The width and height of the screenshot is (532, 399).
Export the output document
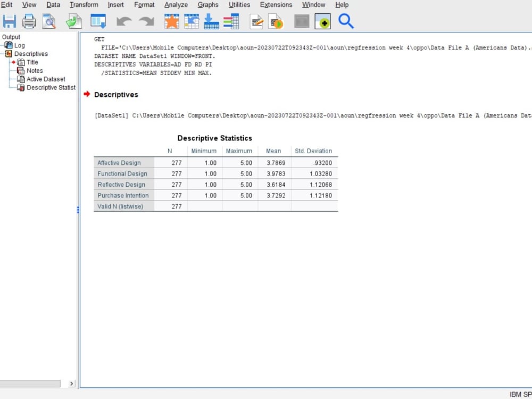pos(73,21)
